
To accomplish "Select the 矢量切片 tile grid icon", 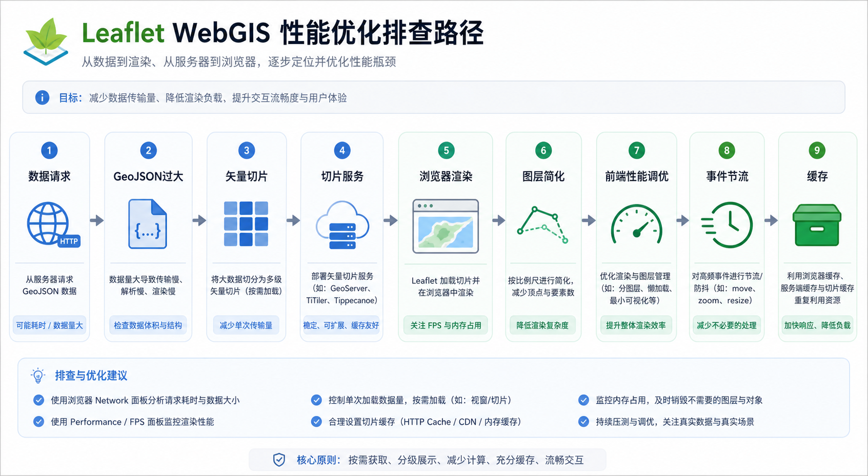I will (246, 224).
